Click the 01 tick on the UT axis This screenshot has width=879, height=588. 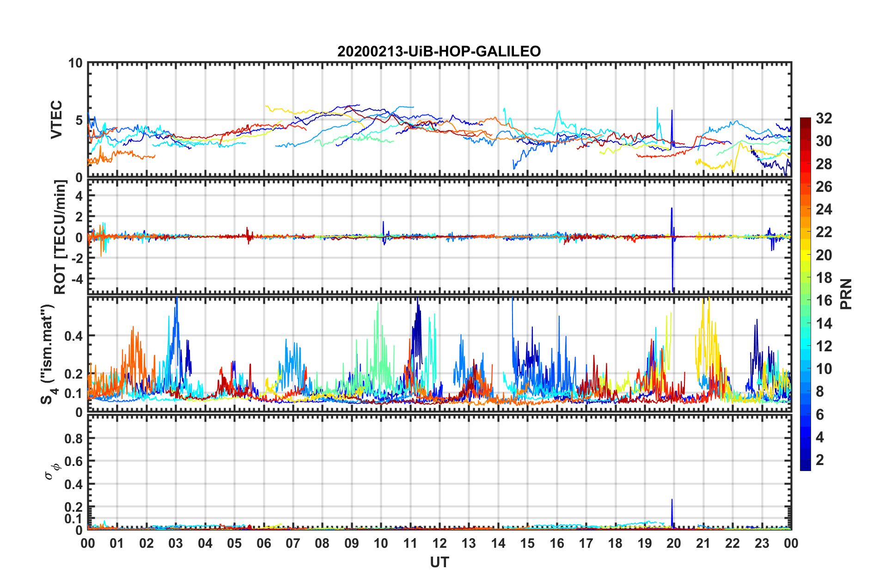[x=117, y=543]
